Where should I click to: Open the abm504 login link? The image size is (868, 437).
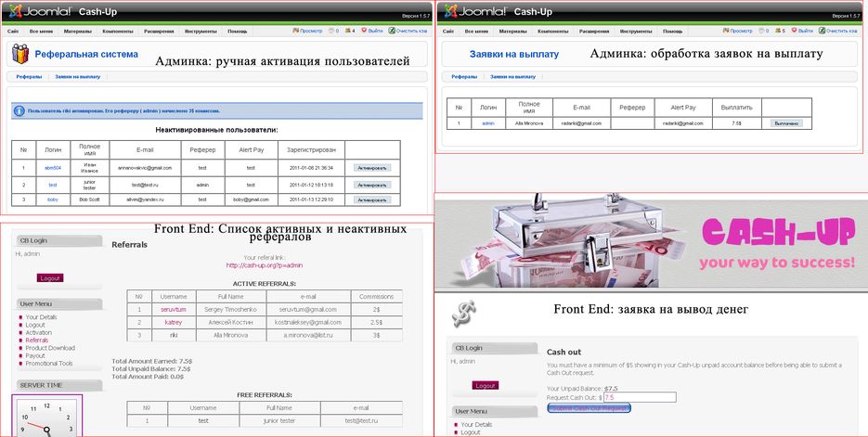[x=53, y=168]
